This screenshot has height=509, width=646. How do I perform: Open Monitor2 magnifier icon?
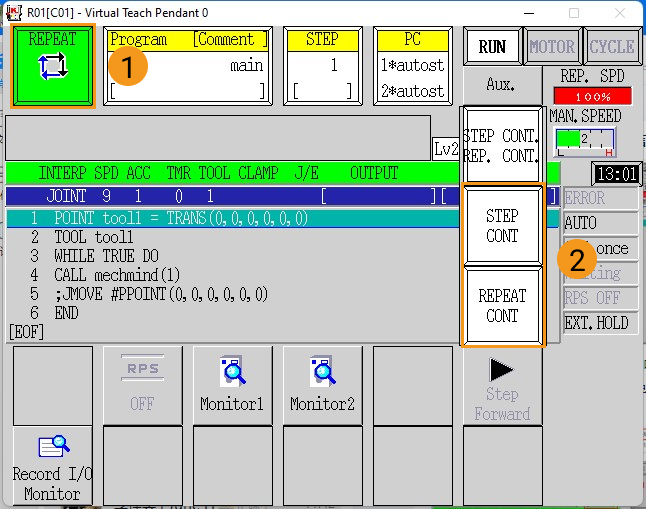323,385
